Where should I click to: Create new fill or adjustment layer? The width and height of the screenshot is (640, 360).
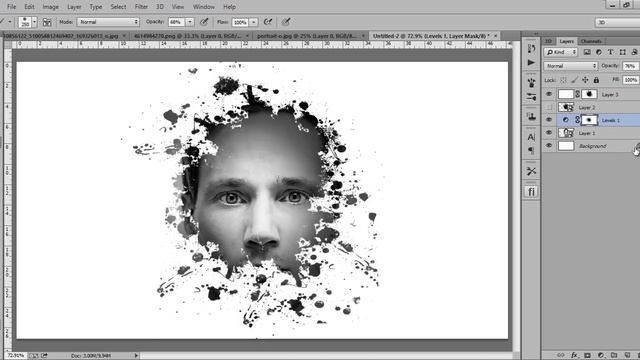point(601,355)
